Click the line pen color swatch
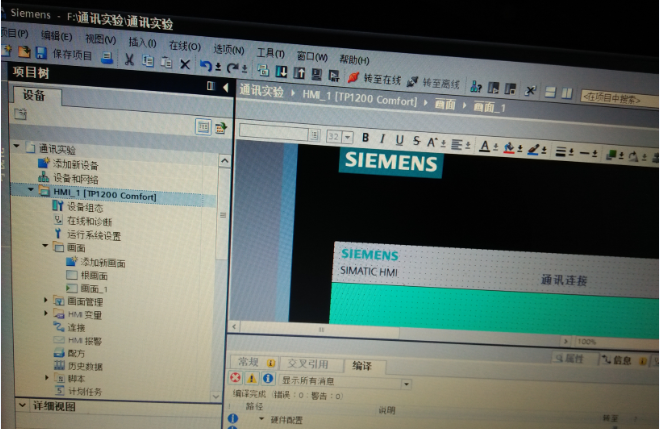This screenshot has width=660, height=429. click(533, 150)
